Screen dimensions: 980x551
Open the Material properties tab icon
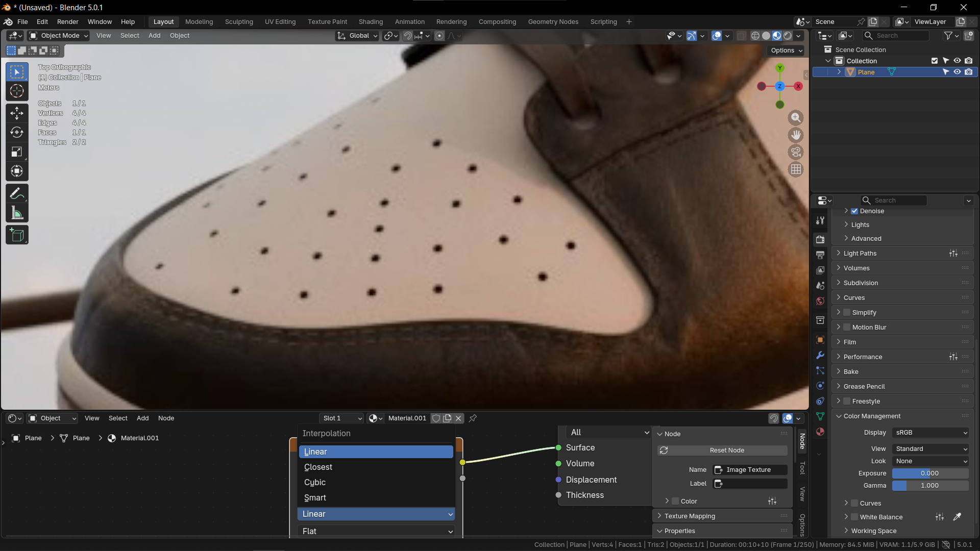point(820,432)
